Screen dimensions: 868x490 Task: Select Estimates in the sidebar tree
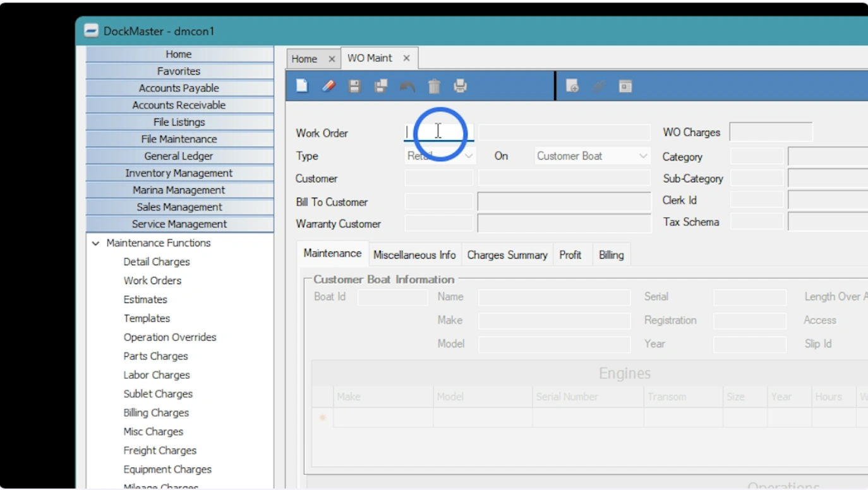click(145, 299)
